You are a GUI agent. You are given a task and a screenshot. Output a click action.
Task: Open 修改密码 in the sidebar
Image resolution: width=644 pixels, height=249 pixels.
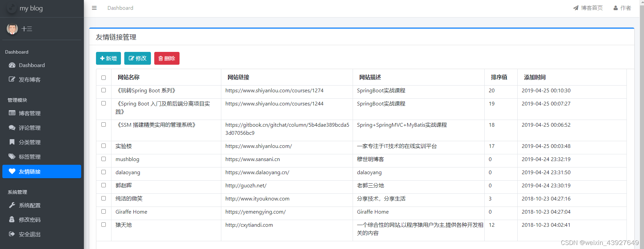tap(42, 220)
